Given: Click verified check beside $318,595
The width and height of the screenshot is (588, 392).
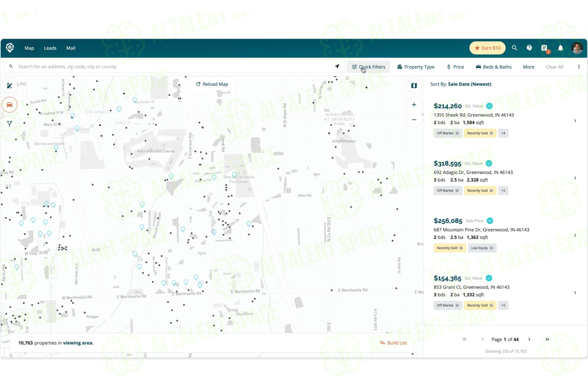Looking at the screenshot, I should pyautogui.click(x=489, y=163).
